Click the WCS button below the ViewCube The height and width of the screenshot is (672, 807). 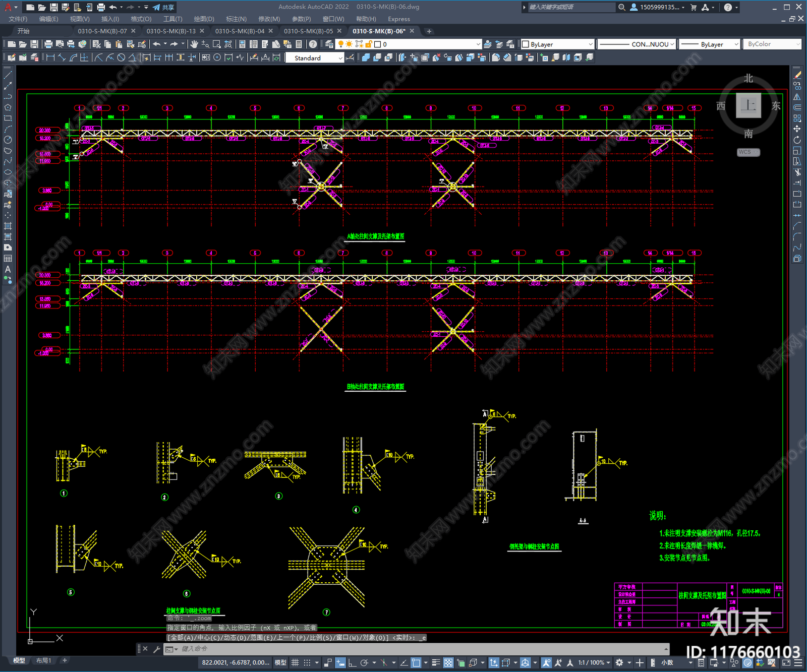tap(747, 152)
